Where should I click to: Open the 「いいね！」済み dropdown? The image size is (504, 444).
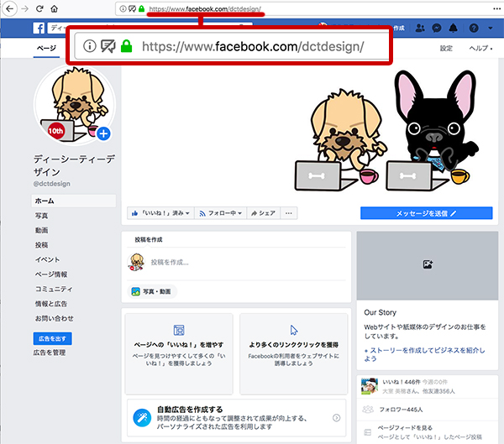160,213
